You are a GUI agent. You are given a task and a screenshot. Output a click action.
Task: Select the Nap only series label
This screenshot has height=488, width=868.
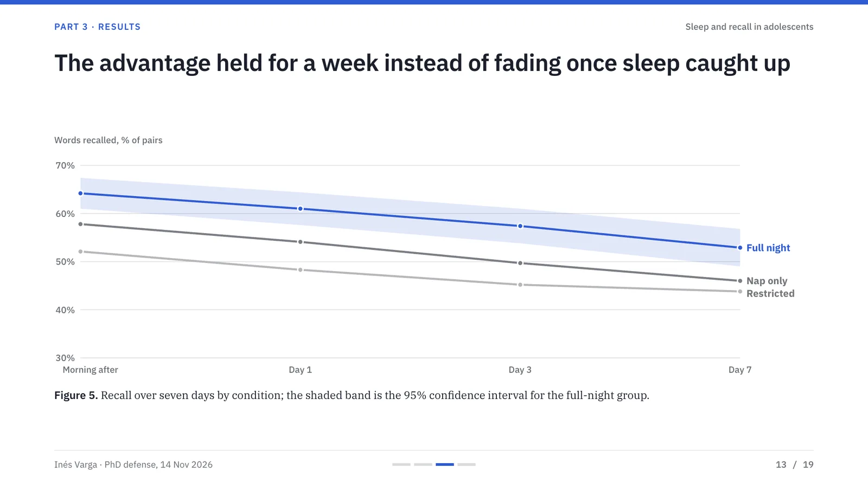click(767, 281)
